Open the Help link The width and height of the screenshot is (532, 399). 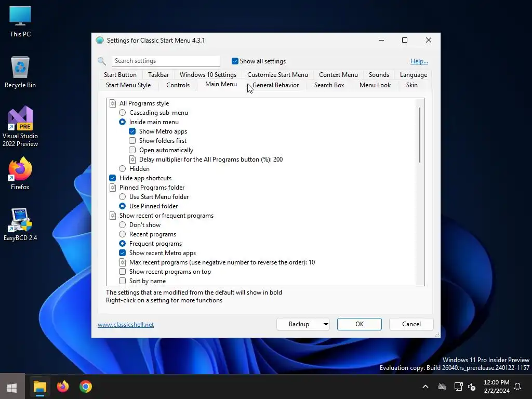pos(419,61)
